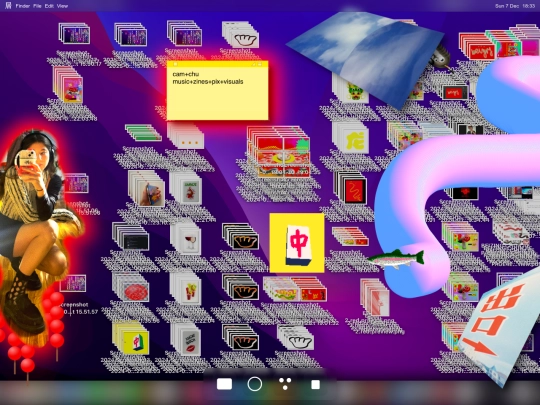Open red banner stack beside the mahjong tile

[x=350, y=236]
